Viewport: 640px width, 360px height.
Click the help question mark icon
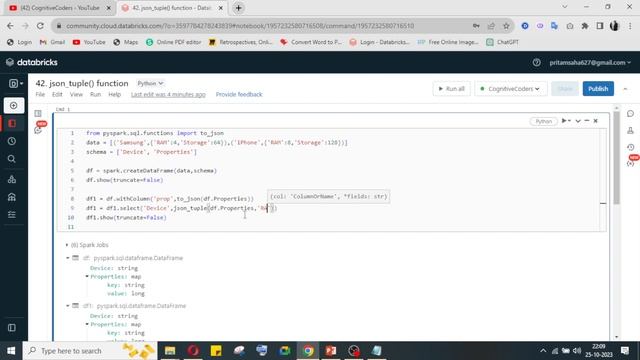[x=536, y=62]
